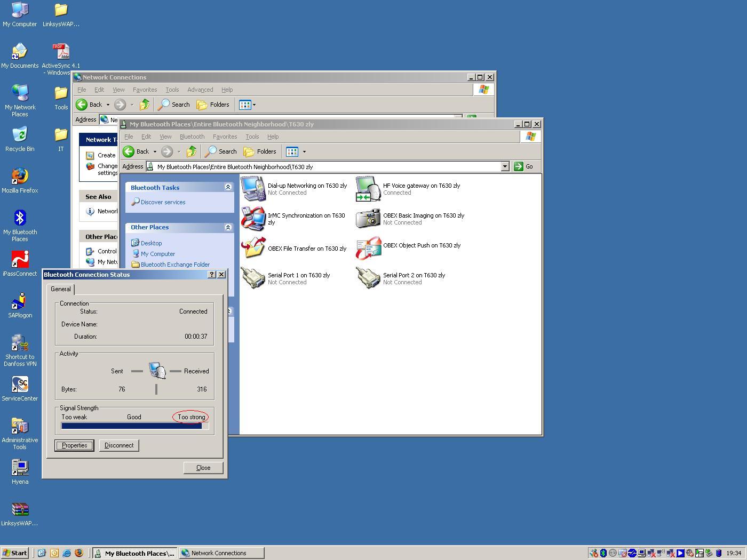The image size is (747, 560).
Task: Select the General tab
Action: pos(61,289)
